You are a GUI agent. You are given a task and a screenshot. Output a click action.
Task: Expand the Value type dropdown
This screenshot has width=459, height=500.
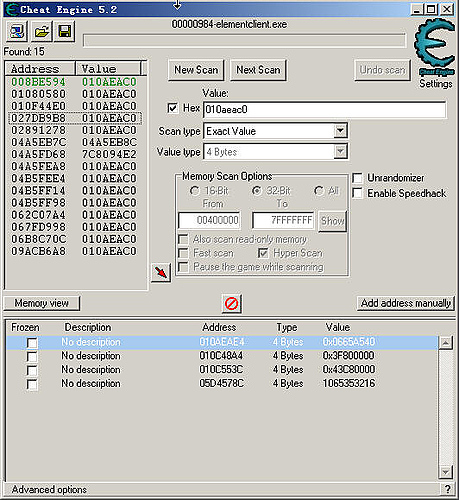coord(340,152)
